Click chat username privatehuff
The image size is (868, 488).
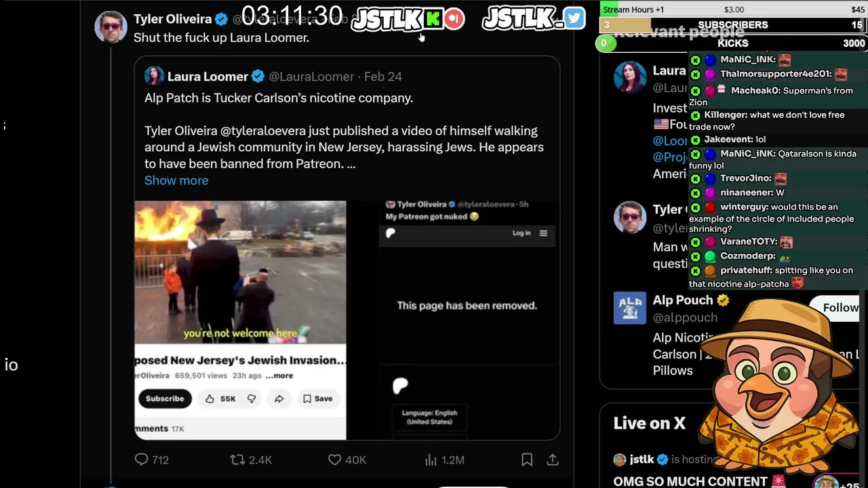click(745, 270)
